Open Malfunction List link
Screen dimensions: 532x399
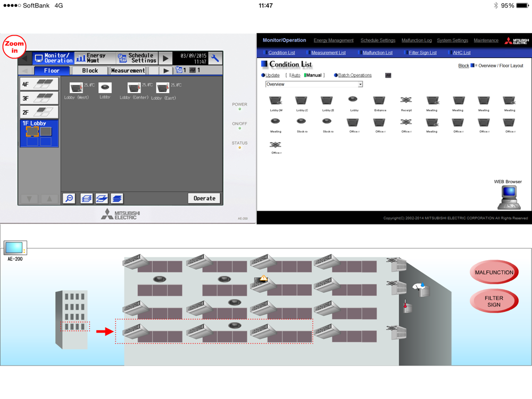tap(378, 53)
